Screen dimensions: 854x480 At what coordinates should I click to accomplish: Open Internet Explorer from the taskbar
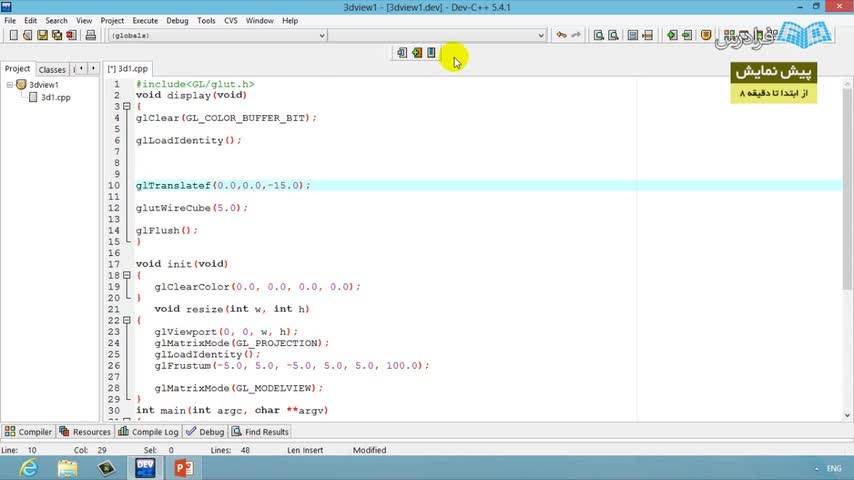28,468
